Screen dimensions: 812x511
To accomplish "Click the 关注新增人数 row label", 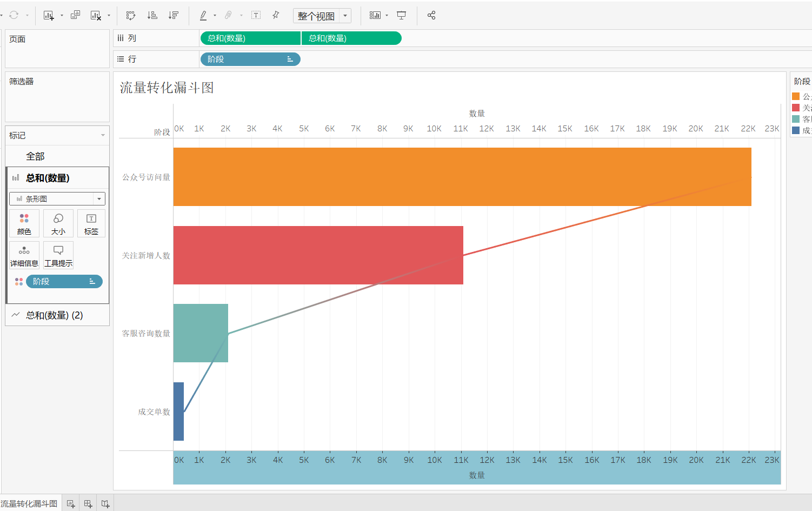I will 146,256.
